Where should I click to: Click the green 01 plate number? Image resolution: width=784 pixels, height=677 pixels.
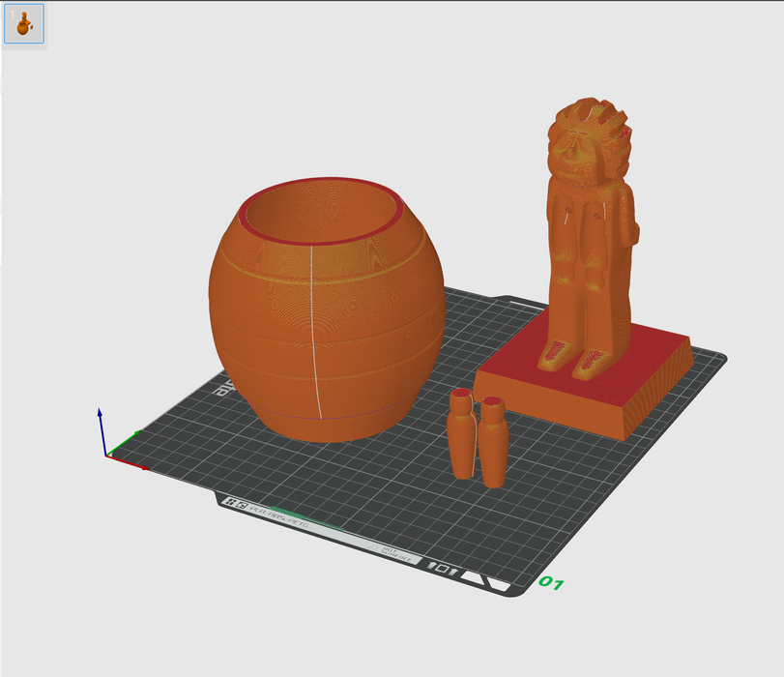(x=551, y=583)
